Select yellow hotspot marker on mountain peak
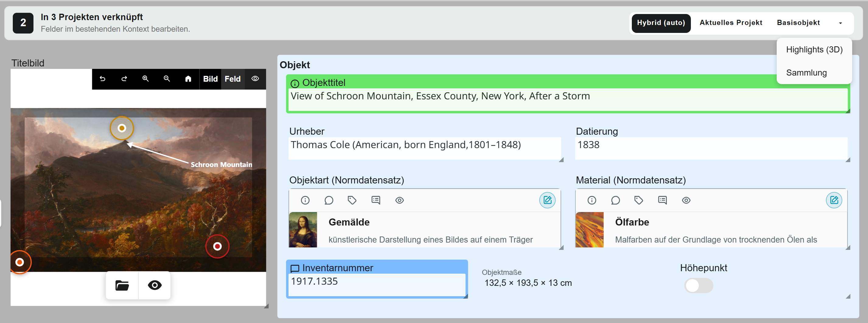The height and width of the screenshot is (323, 868). (x=122, y=128)
